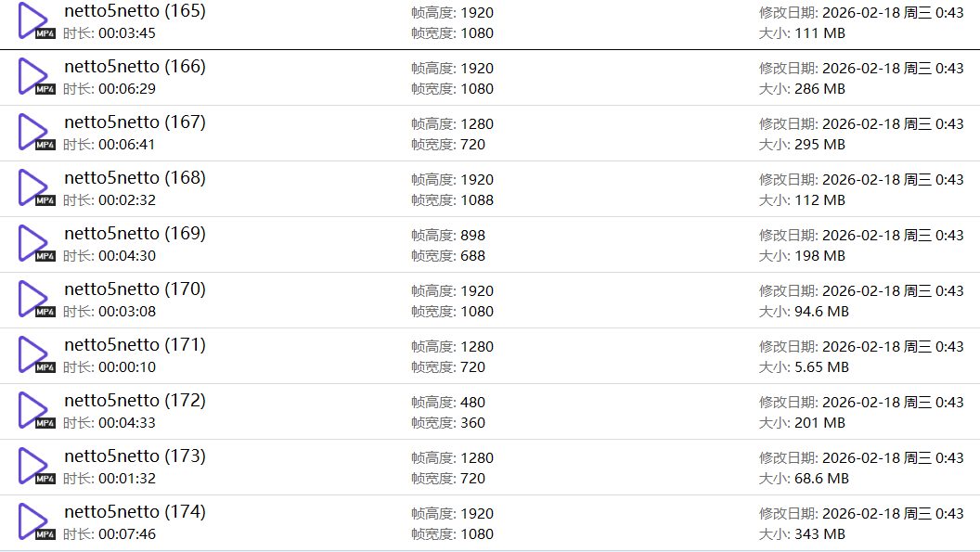
Task: Click the 00:07:46 duration text
Action: coord(127,534)
